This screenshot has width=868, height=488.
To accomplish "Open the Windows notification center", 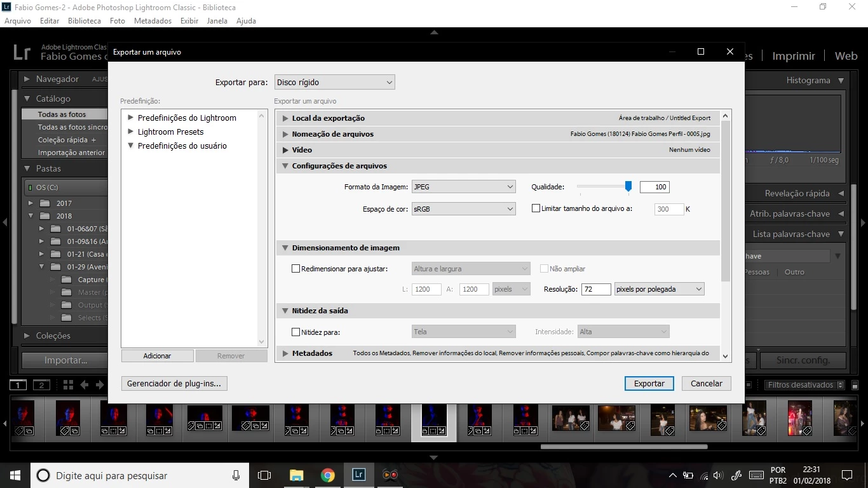I will tap(846, 475).
